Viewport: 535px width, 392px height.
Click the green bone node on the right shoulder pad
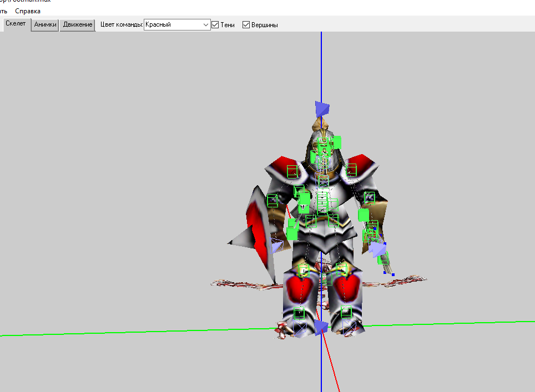(351, 170)
